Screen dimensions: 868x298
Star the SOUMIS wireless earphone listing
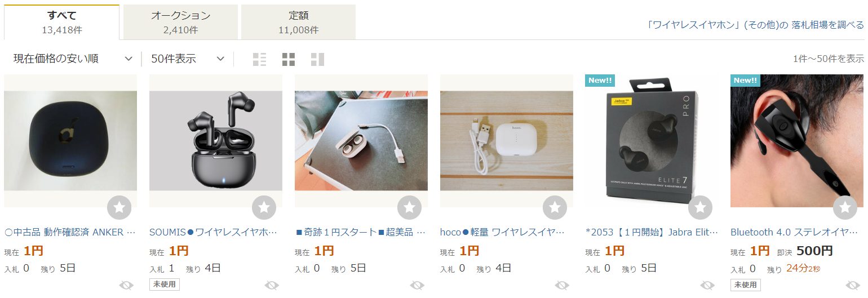click(x=264, y=208)
